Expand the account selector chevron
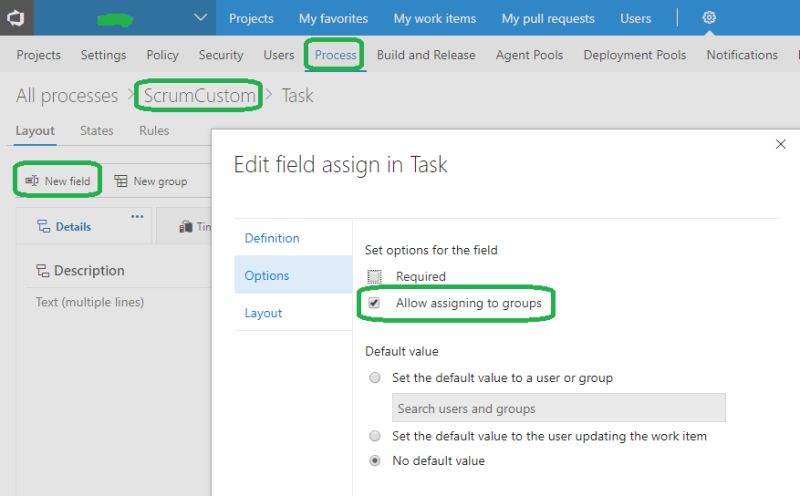 click(201, 18)
